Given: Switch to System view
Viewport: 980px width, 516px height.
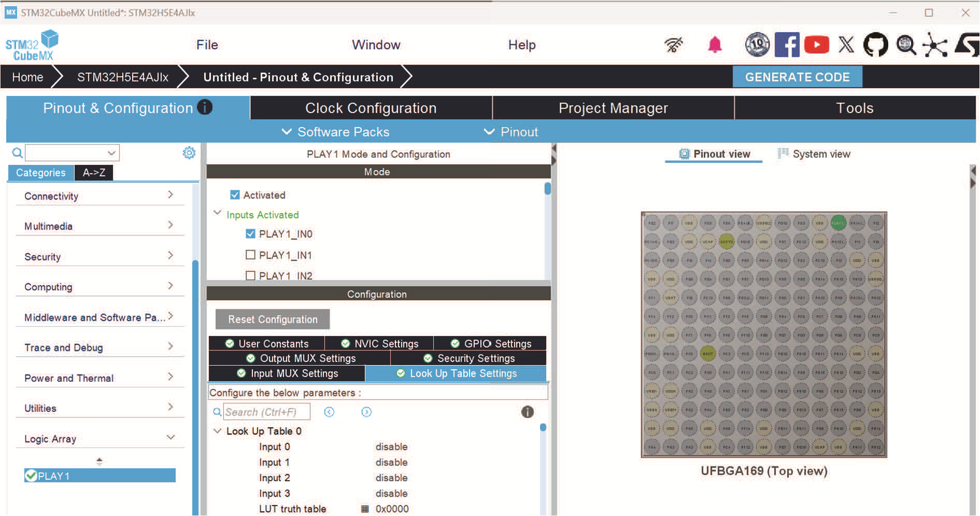Looking at the screenshot, I should tap(814, 154).
